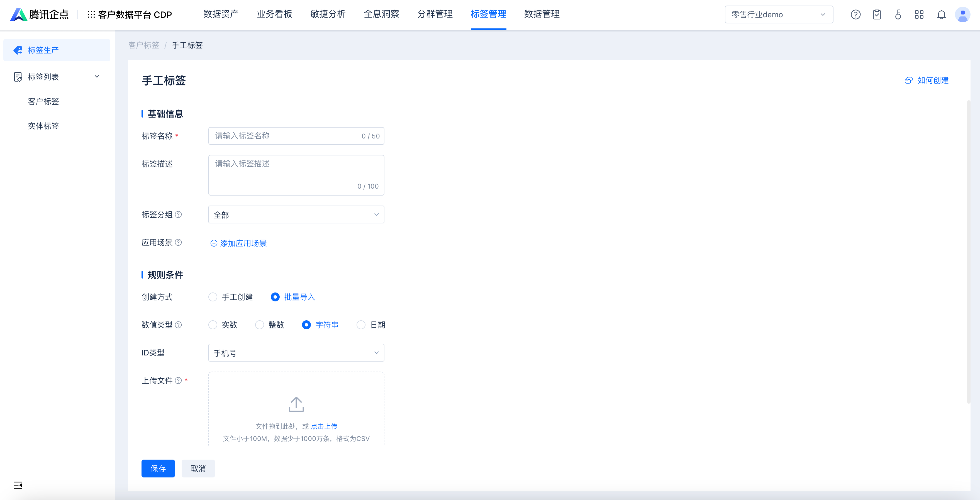Click the vertical scrollbar of the form

pos(968,251)
